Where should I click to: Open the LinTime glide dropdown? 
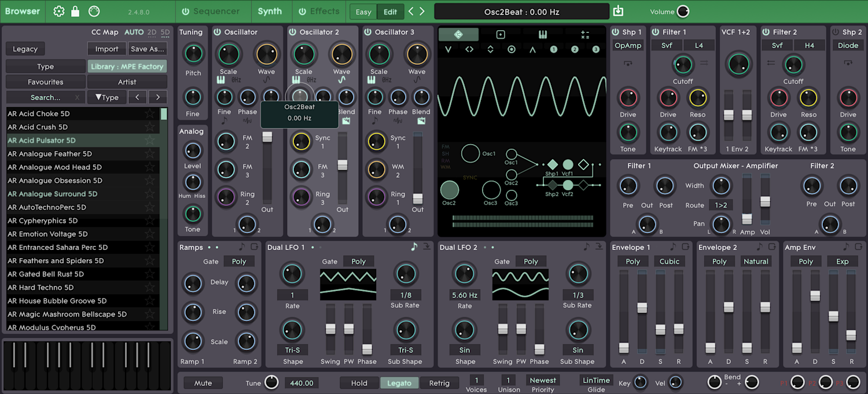(x=596, y=380)
